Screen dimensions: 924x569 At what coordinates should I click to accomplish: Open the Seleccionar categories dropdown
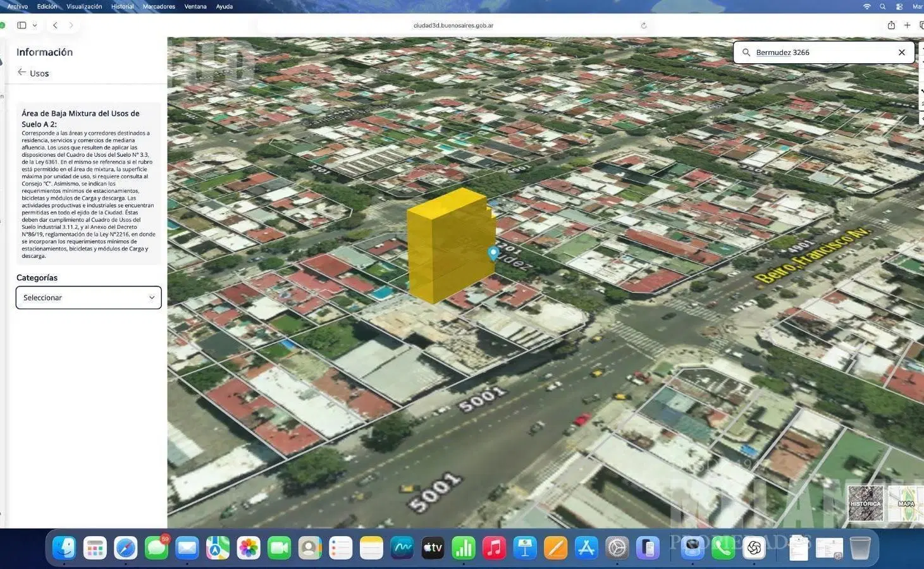tap(89, 298)
